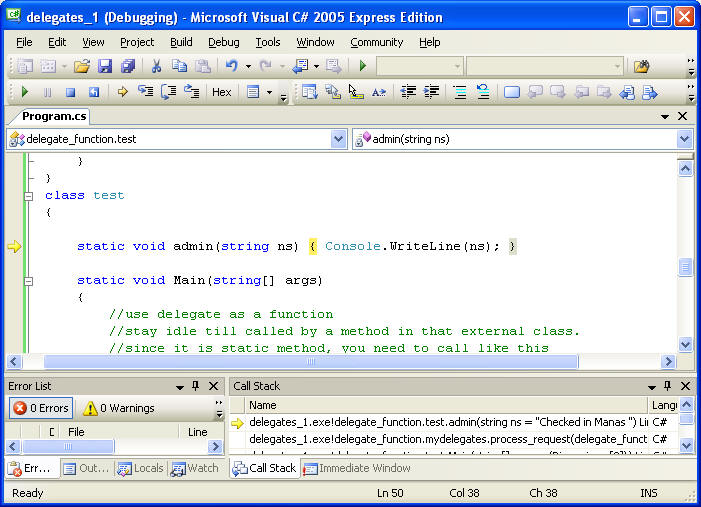701x507 pixels.
Task: Collapse the class test code region
Action: coord(29,196)
